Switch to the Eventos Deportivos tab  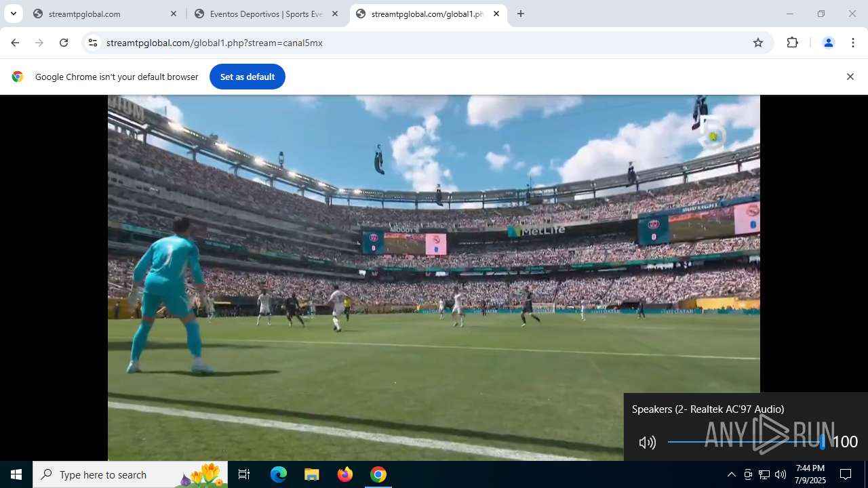pyautogui.click(x=267, y=14)
